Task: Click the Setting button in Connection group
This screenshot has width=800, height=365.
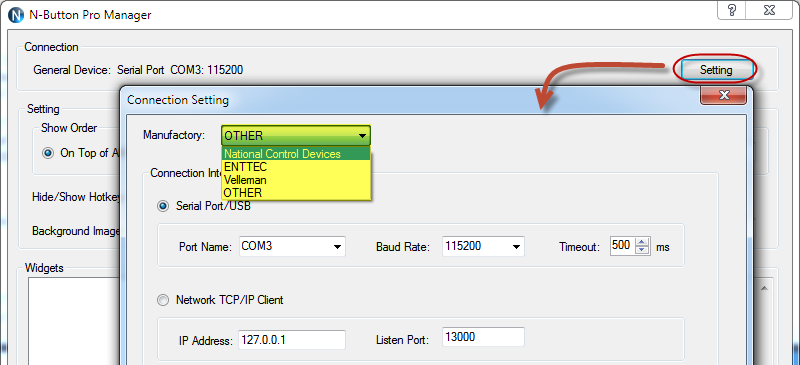Action: coord(716,70)
